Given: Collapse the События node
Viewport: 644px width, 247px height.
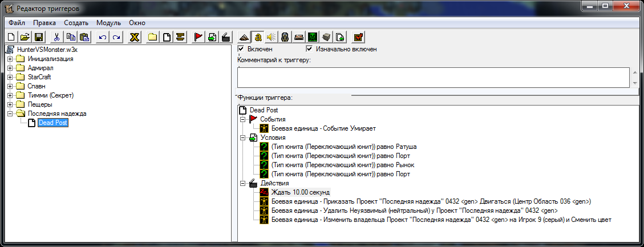Looking at the screenshot, I should click(243, 119).
